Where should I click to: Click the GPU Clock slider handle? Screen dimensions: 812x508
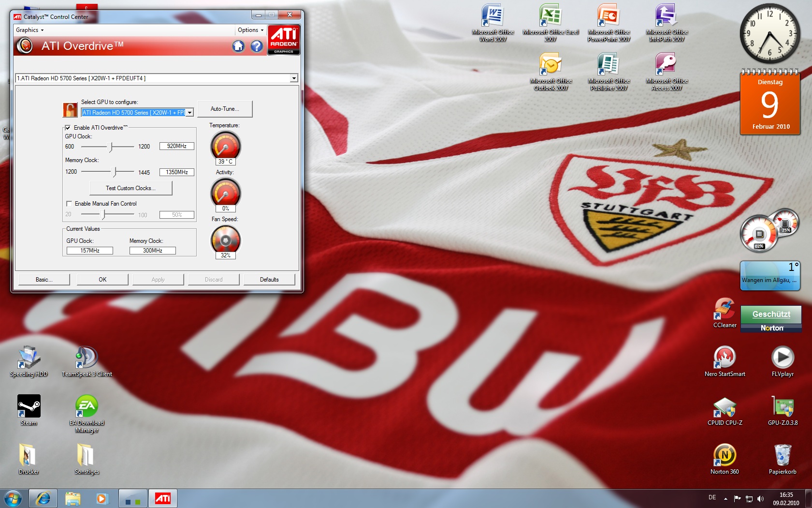pos(111,147)
